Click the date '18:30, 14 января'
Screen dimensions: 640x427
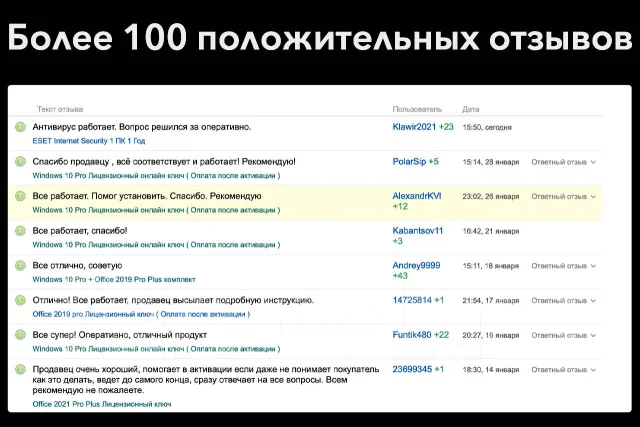491,370
